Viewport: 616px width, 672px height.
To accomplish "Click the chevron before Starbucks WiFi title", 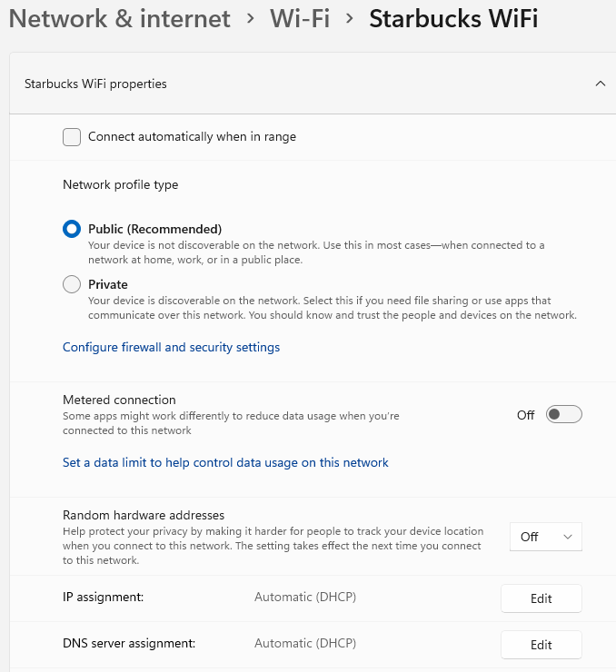I will pyautogui.click(x=350, y=19).
